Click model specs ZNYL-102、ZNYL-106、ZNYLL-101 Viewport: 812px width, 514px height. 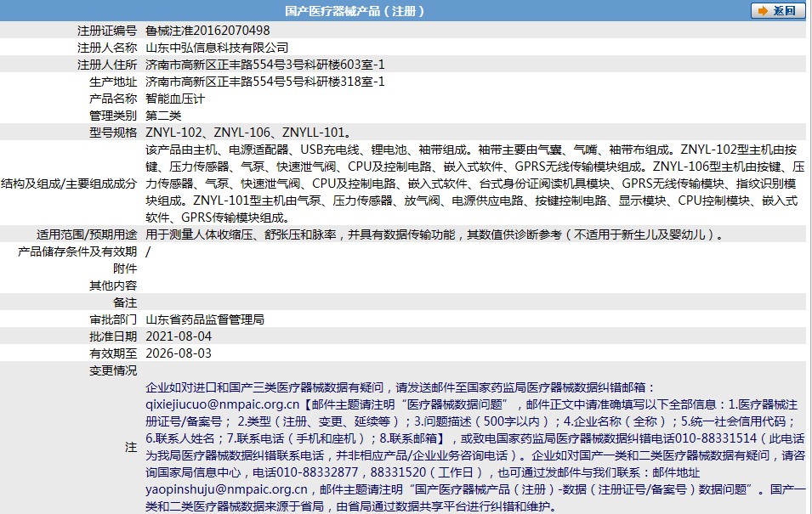point(248,133)
